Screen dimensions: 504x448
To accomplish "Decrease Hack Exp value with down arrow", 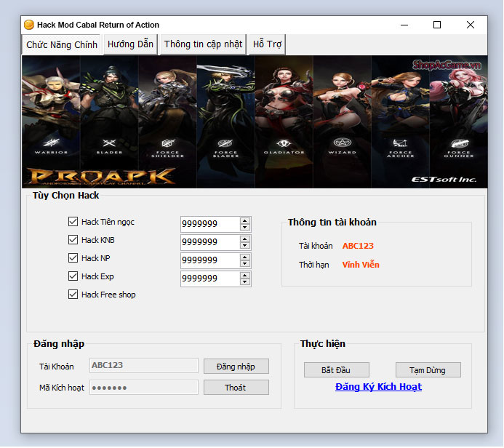I will point(245,282).
